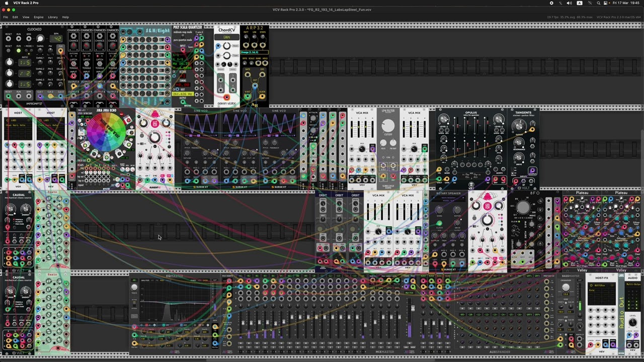Image resolution: width=644 pixels, height=362 pixels.
Task: Click the Audio module LEVEL knob
Action: (632, 322)
